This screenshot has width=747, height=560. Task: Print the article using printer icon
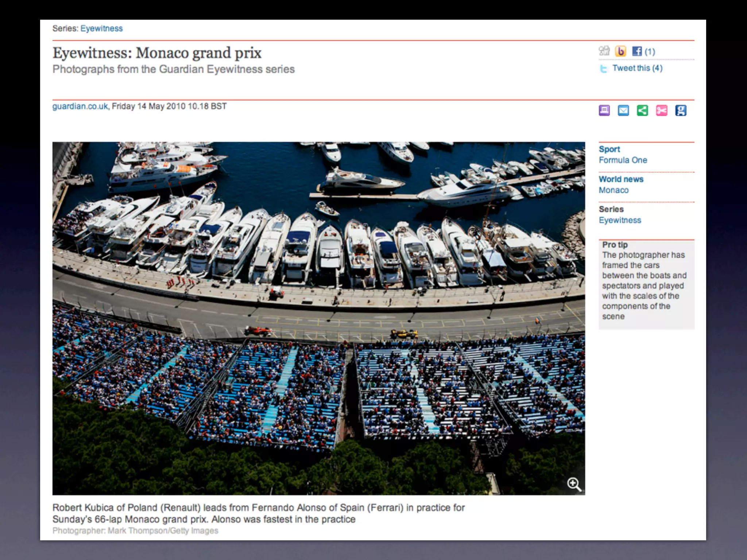(x=604, y=110)
